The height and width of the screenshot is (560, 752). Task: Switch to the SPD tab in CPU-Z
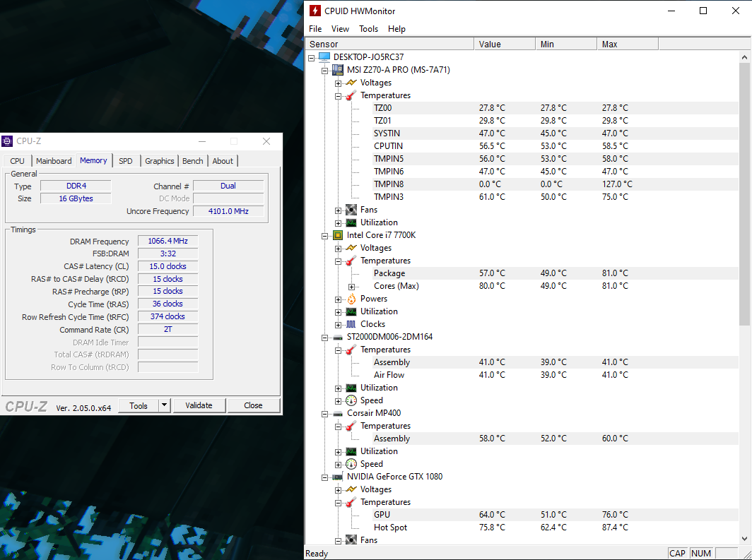125,161
